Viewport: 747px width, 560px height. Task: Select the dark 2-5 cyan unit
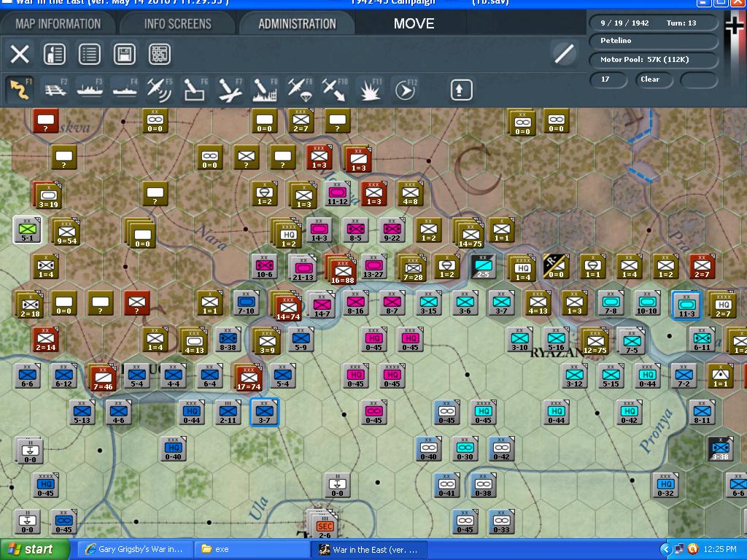pos(483,267)
